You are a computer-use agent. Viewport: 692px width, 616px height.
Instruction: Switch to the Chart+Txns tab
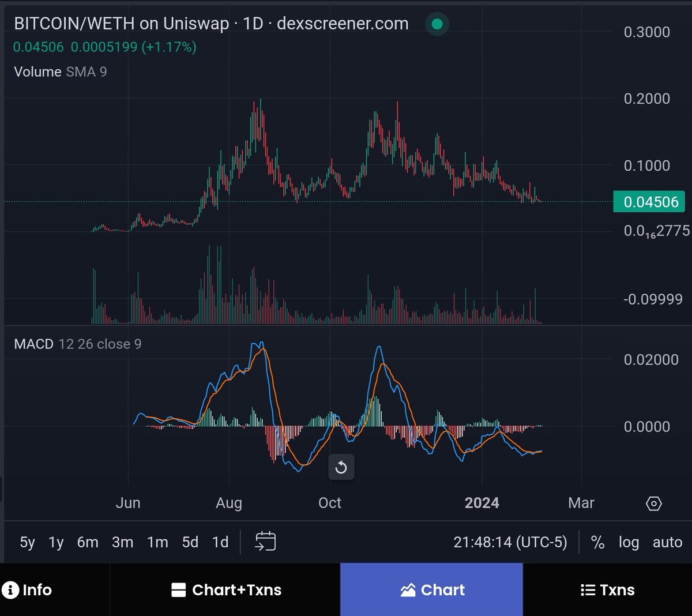point(225,589)
